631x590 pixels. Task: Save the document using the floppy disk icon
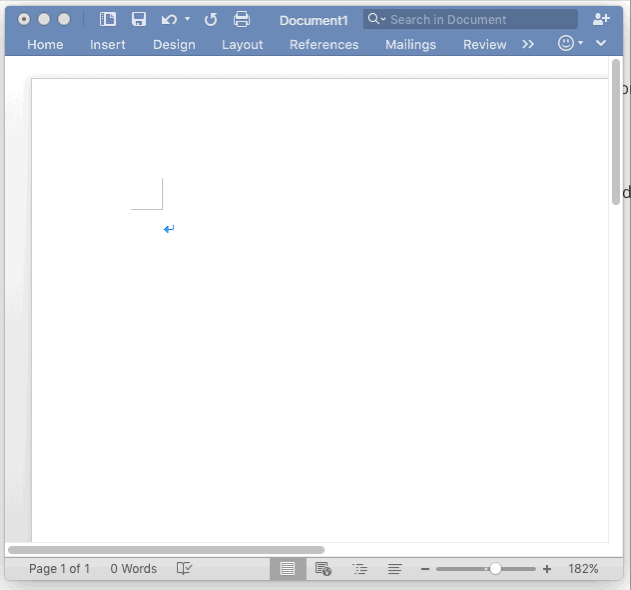[139, 19]
